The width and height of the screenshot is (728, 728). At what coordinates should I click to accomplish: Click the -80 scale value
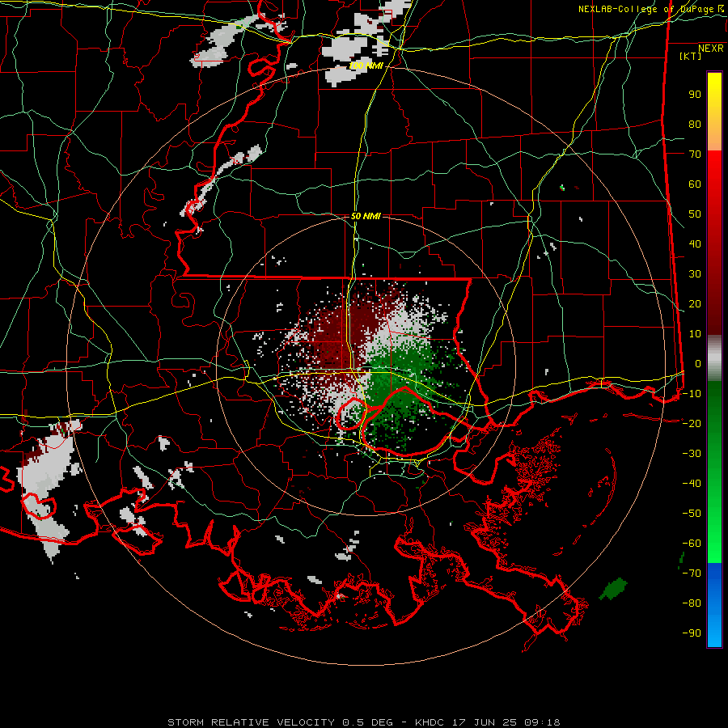(x=692, y=603)
